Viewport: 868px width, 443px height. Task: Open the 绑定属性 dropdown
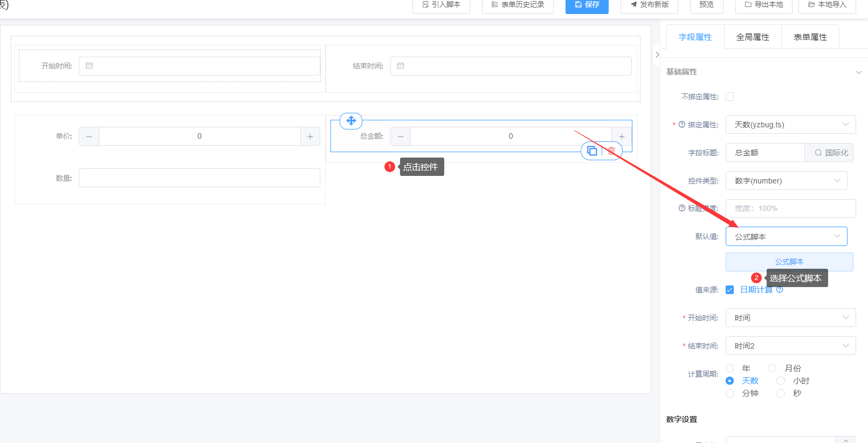(790, 125)
